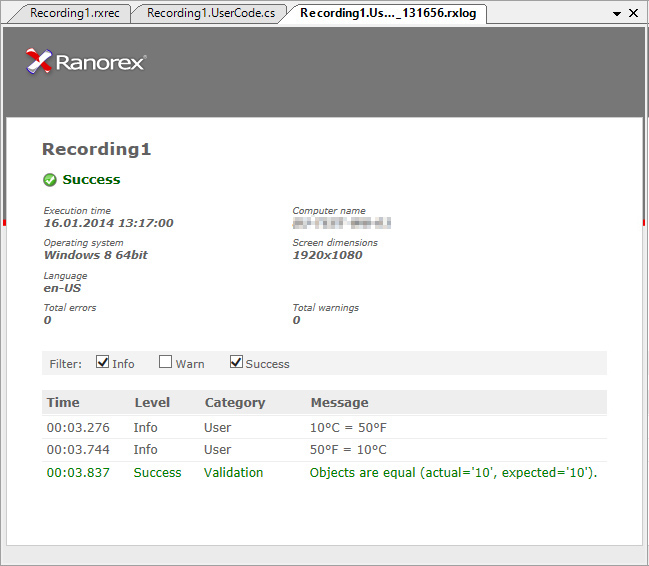
Task: Click the Level column header
Action: [x=152, y=402]
